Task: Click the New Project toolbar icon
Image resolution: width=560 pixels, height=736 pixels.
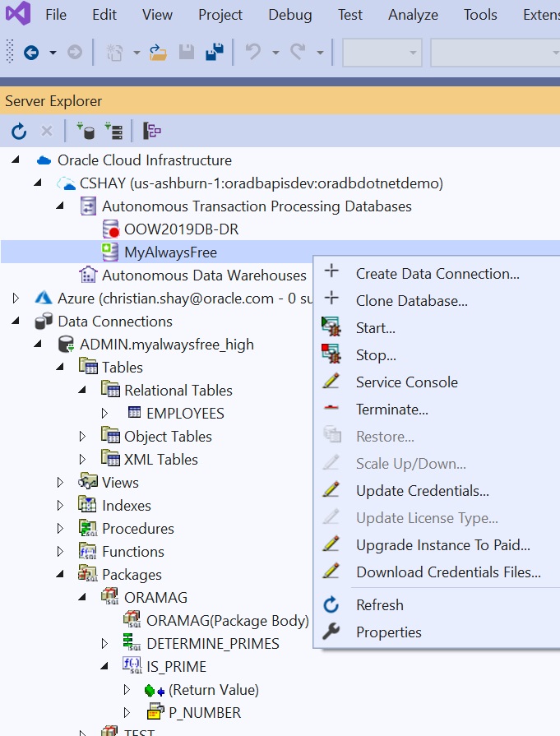Action: tap(114, 52)
